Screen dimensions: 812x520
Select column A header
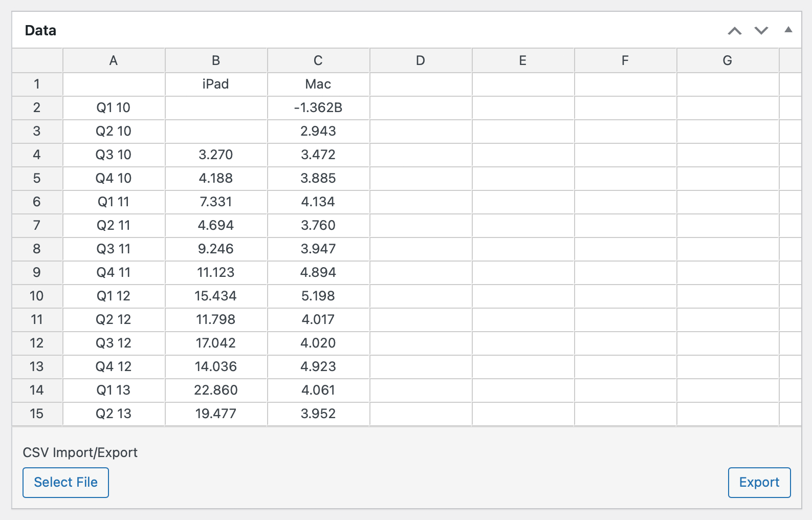coord(114,60)
